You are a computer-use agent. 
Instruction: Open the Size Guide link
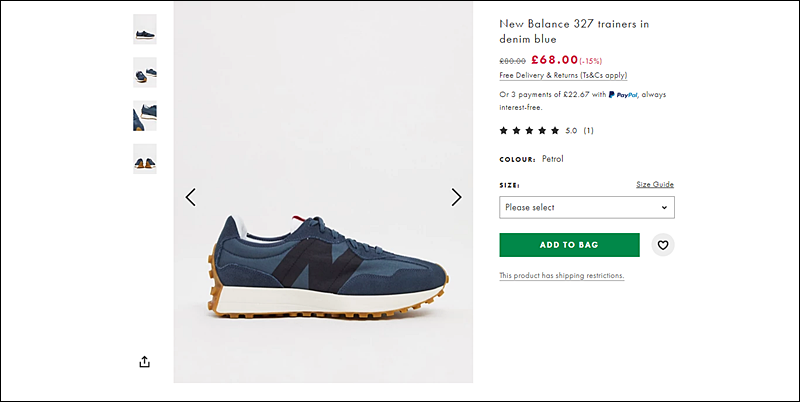click(x=655, y=184)
